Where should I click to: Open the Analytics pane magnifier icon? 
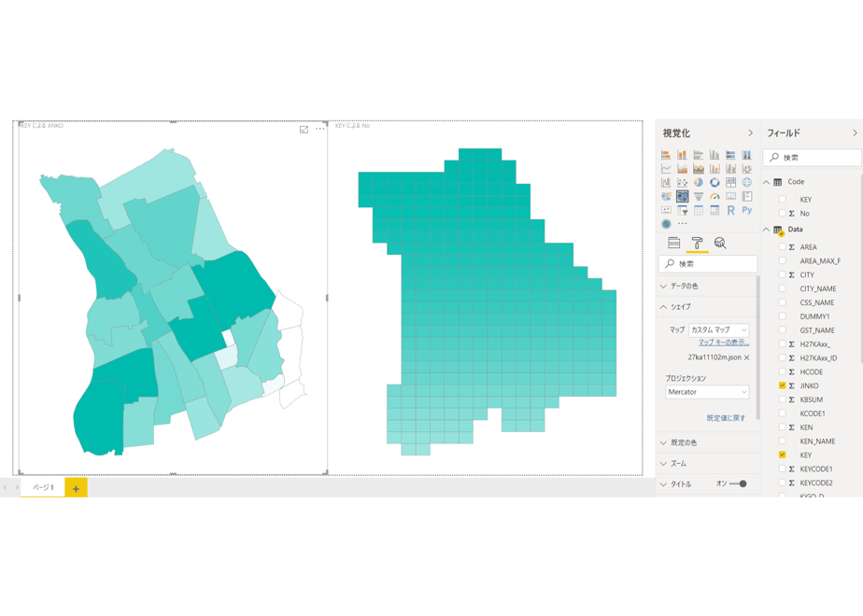[720, 243]
